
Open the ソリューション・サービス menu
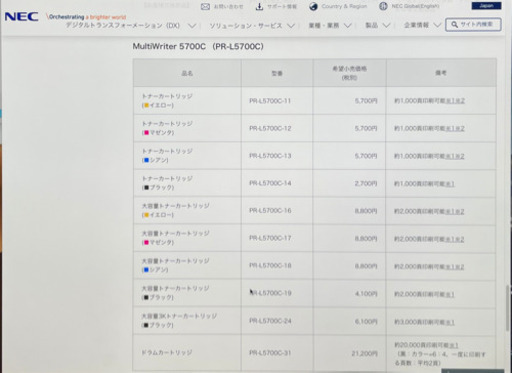tap(246, 26)
